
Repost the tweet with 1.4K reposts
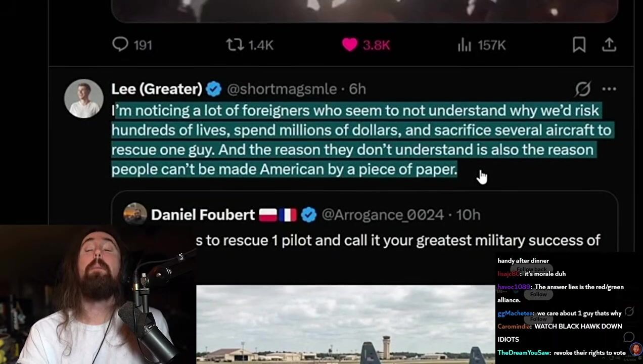click(235, 45)
